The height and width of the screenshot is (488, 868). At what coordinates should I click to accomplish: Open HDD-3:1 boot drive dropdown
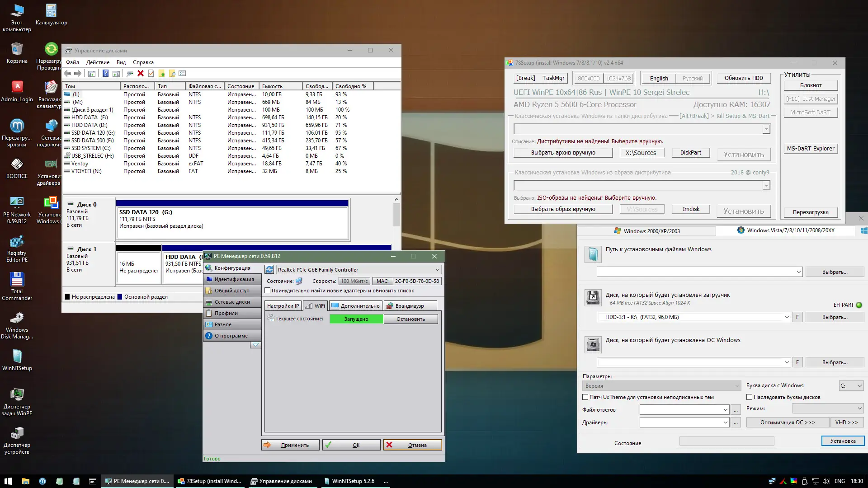787,317
